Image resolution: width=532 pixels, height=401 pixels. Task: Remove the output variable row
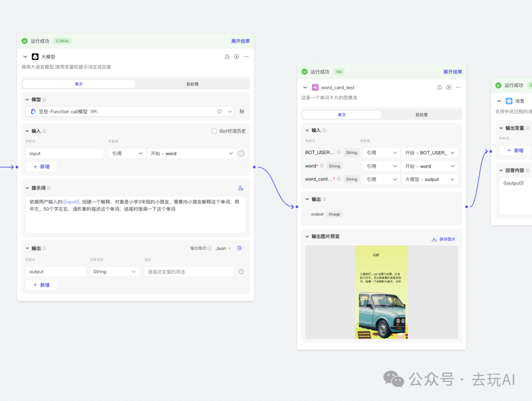pyautogui.click(x=241, y=272)
